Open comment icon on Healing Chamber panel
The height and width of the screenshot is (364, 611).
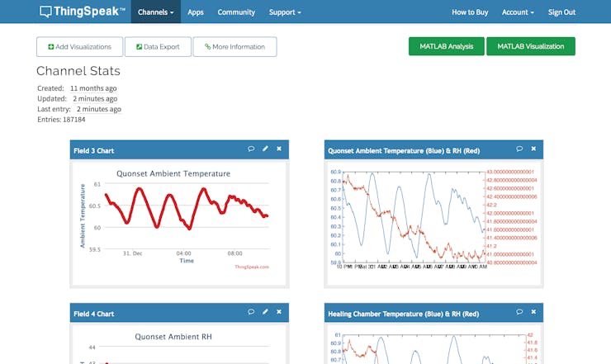[519, 312]
